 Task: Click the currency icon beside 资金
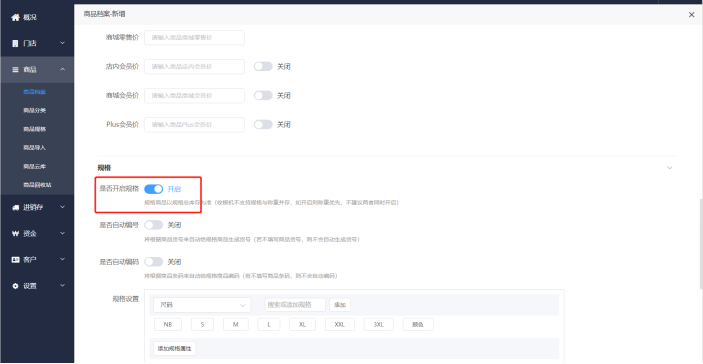tap(15, 234)
